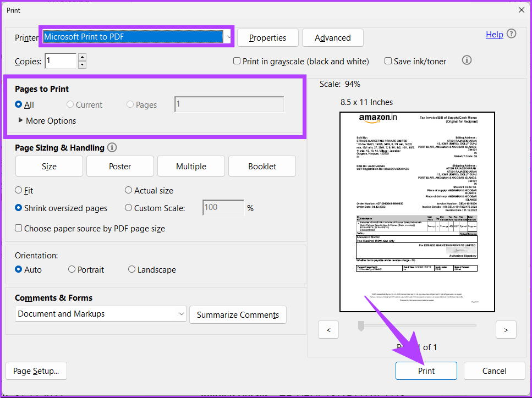Set orientation to Landscape
The width and height of the screenshot is (532, 398).
pos(131,269)
